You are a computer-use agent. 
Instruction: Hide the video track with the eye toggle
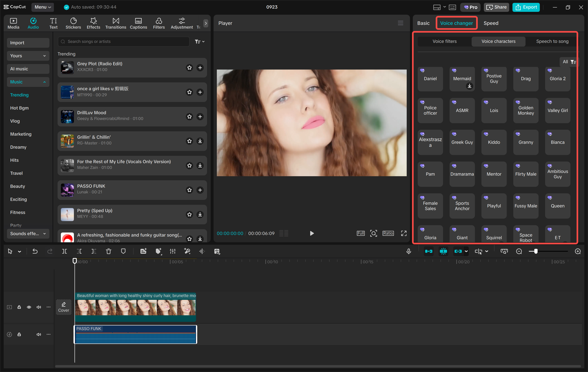[x=29, y=307]
